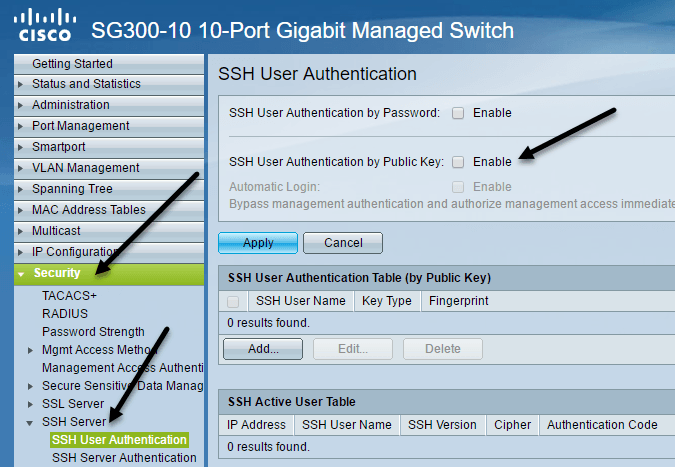
Task: Click the Apply button
Action: (258, 243)
